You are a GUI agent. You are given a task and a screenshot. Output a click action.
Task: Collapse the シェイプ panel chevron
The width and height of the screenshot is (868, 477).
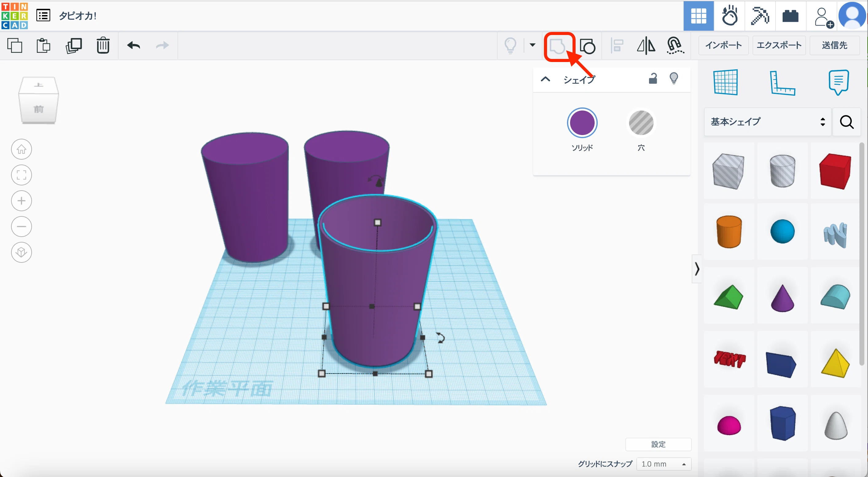pyautogui.click(x=545, y=79)
